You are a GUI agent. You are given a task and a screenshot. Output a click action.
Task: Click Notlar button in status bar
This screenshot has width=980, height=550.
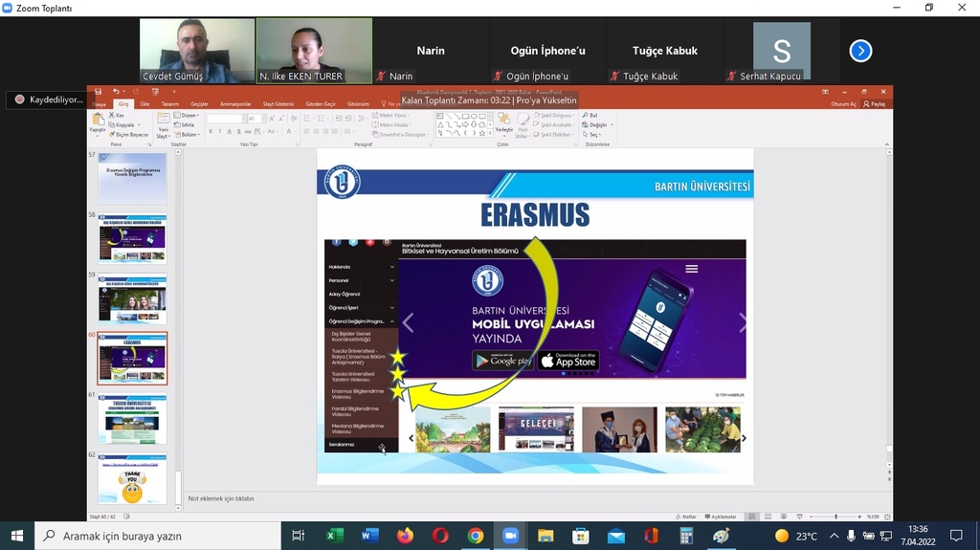686,517
